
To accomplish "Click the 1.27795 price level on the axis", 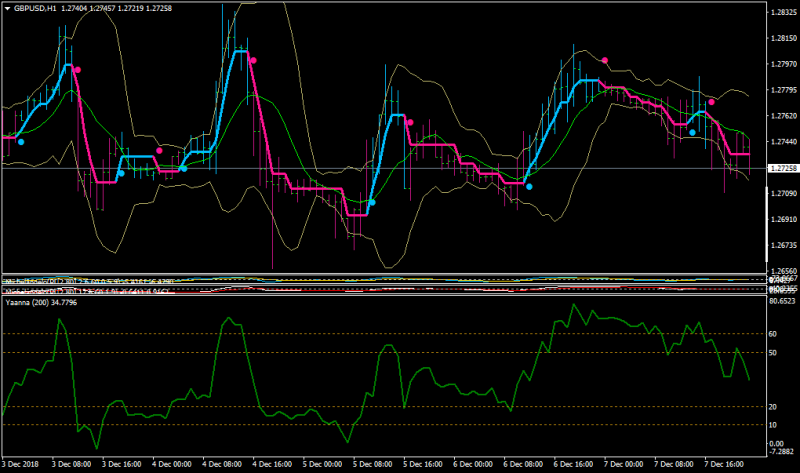I will [784, 90].
